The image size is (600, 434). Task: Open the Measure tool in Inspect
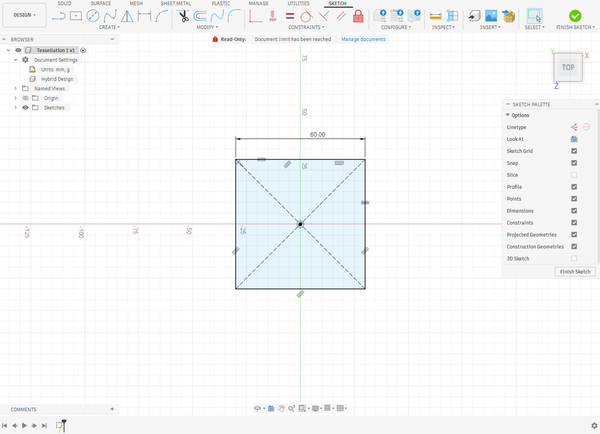[x=435, y=16]
